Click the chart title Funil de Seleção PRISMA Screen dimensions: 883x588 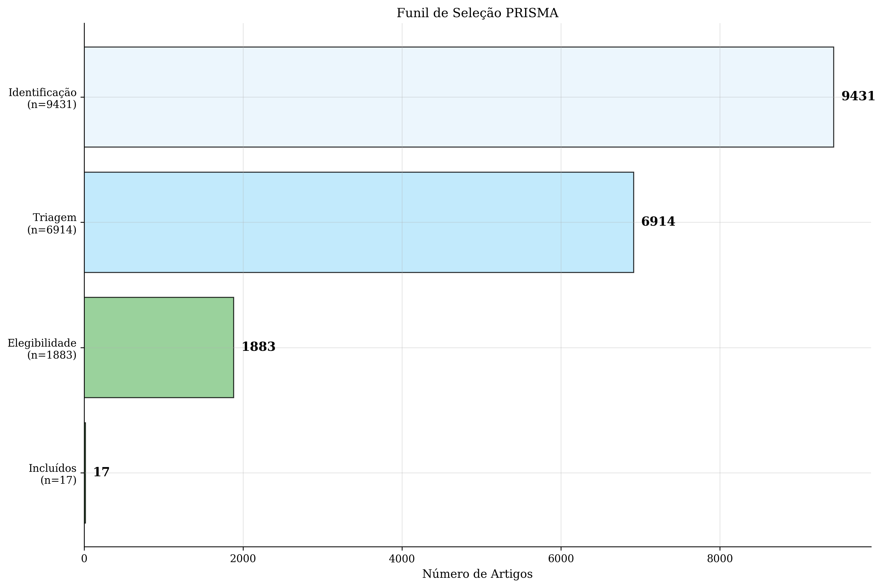point(477,13)
